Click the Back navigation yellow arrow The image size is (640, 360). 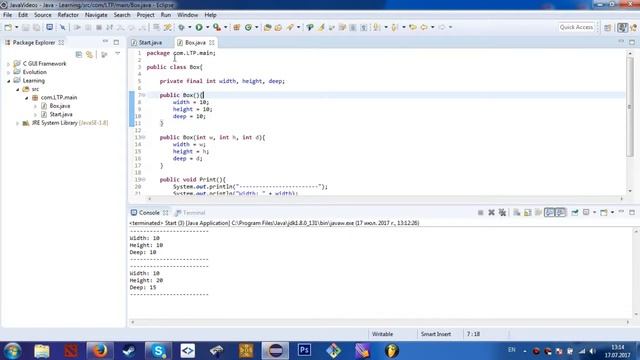point(424,27)
